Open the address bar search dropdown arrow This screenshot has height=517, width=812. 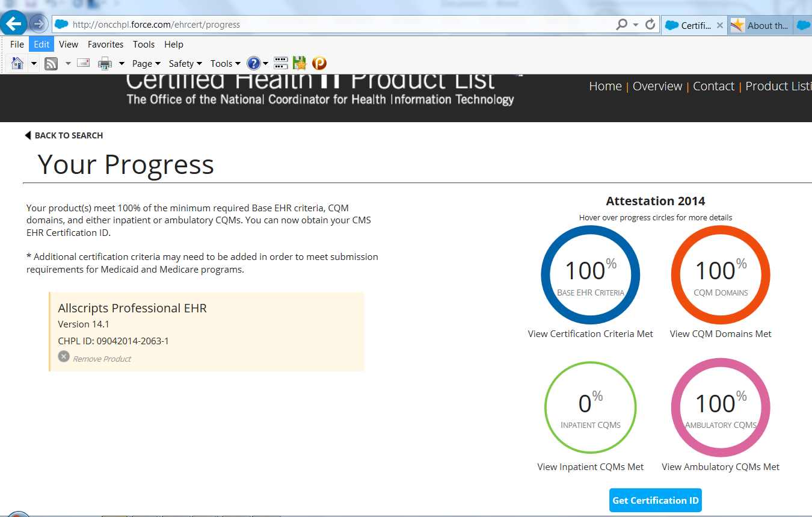[636, 25]
